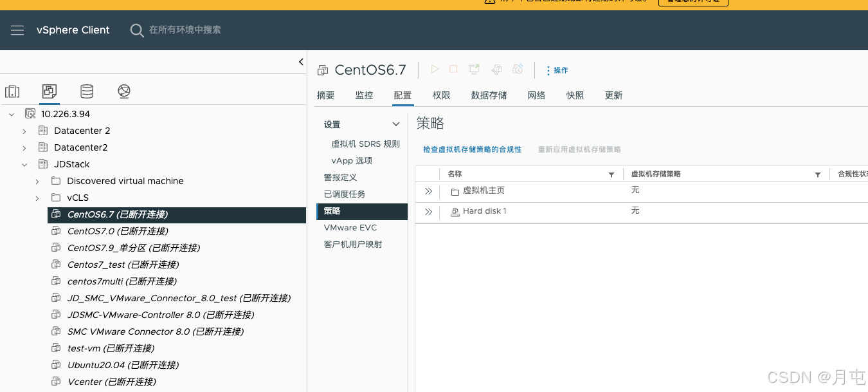The width and height of the screenshot is (868, 392).
Task: Select 虚拟机 SDRS 规则 setting
Action: (x=366, y=144)
